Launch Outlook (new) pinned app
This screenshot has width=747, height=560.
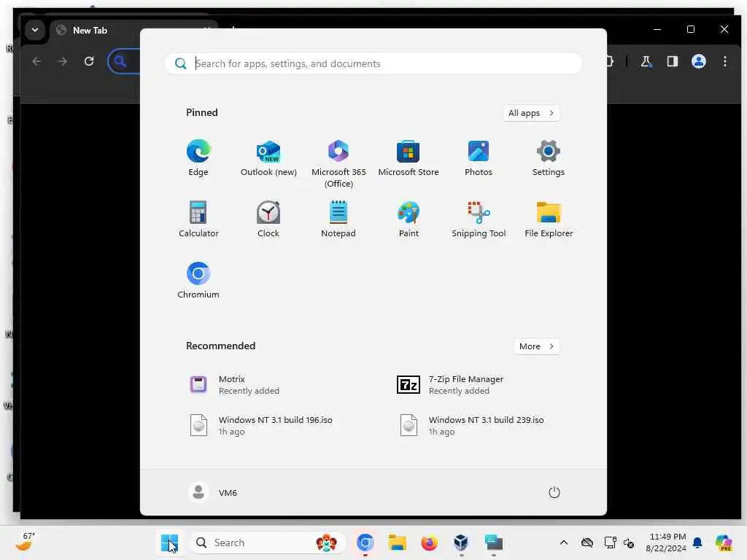[268, 158]
